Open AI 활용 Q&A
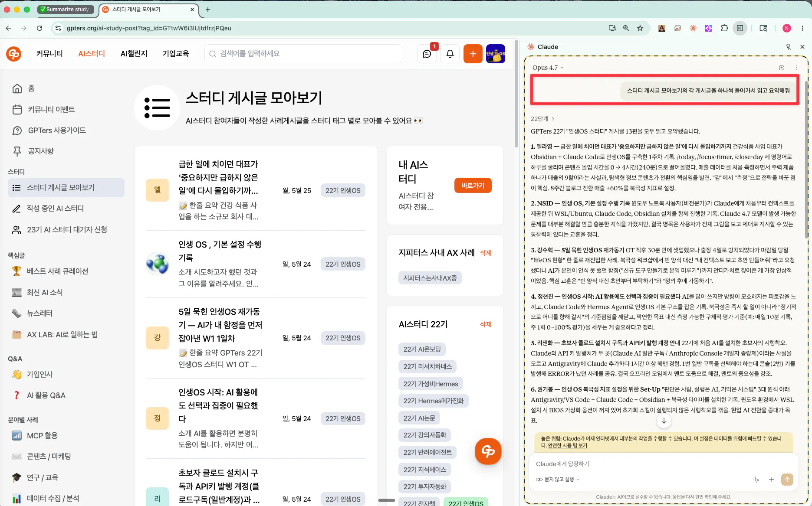812x506 pixels. (66, 395)
